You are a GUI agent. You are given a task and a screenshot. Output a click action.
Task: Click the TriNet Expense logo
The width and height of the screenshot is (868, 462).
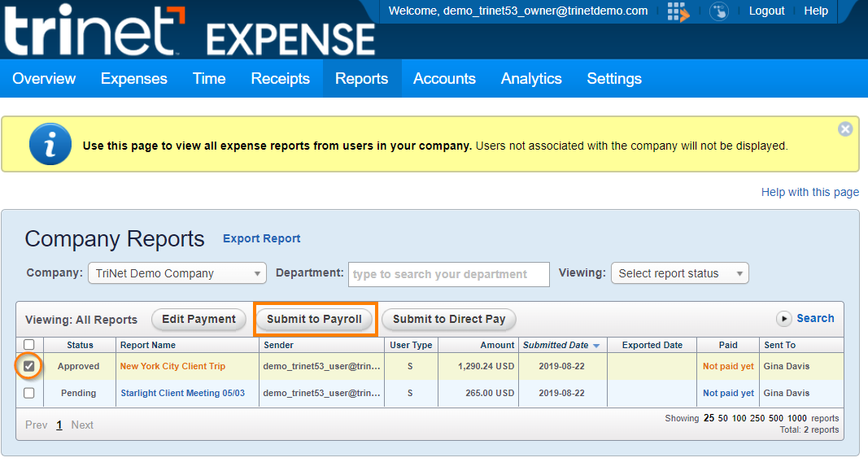point(189,31)
